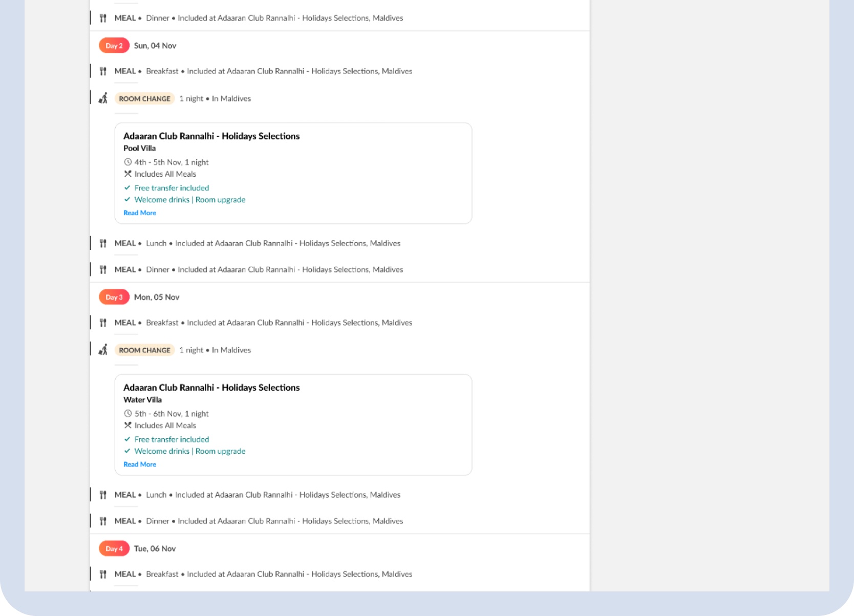
Task: Click the meal icon of the Dinner row above Day 2
Action: [103, 18]
